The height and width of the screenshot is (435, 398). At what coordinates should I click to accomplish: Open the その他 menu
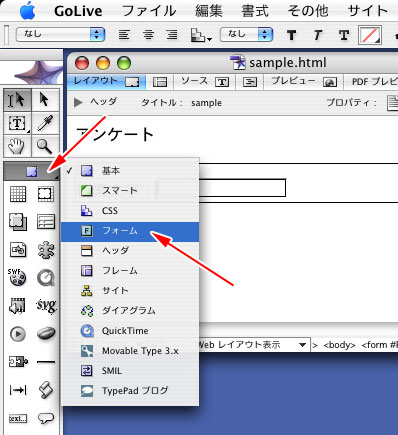tap(308, 11)
